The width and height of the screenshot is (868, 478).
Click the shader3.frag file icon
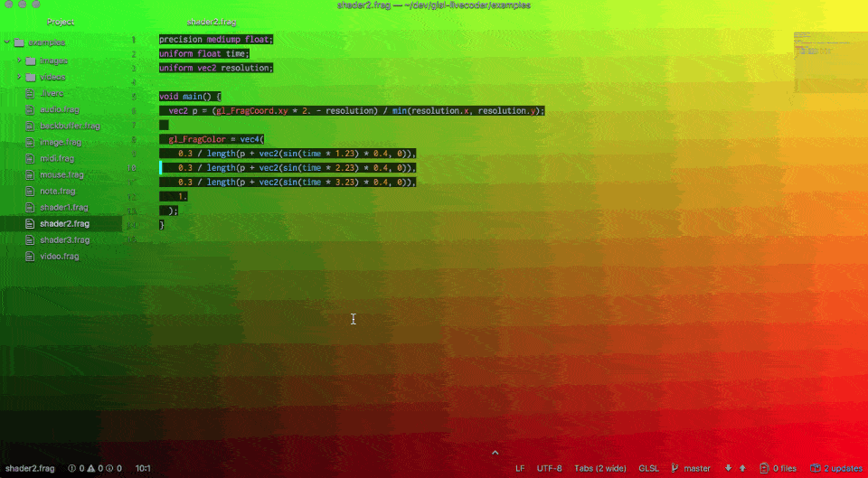click(x=30, y=240)
